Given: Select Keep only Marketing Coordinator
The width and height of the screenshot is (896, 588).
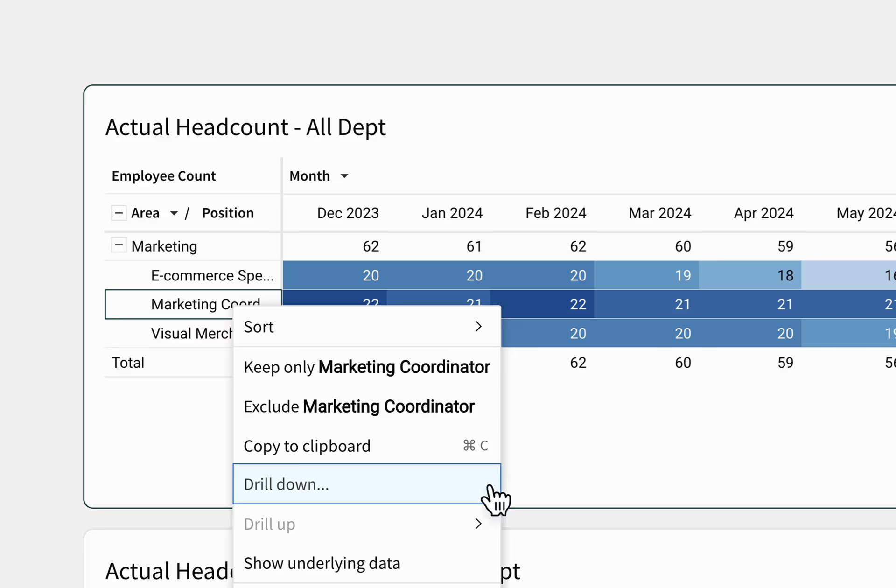Looking at the screenshot, I should point(367,367).
